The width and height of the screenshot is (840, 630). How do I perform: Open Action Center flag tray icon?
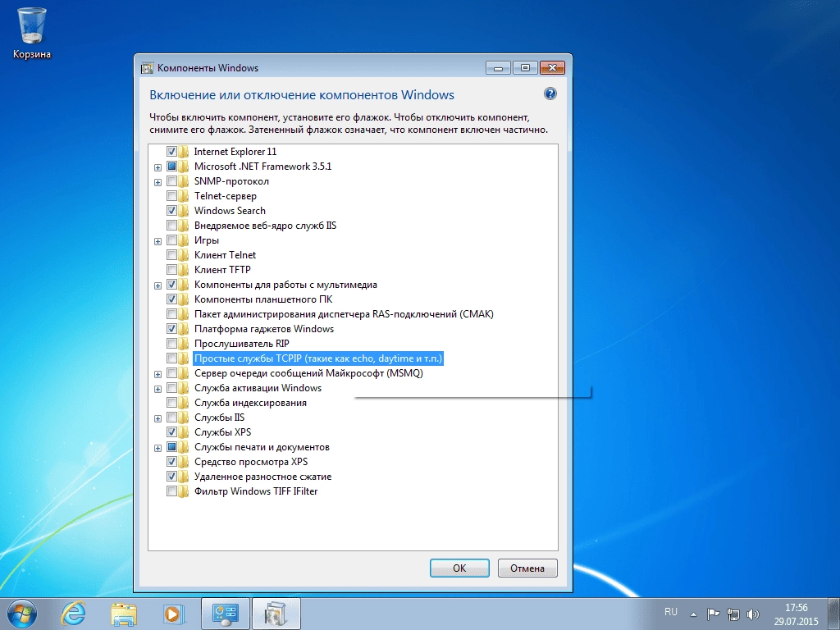(713, 614)
